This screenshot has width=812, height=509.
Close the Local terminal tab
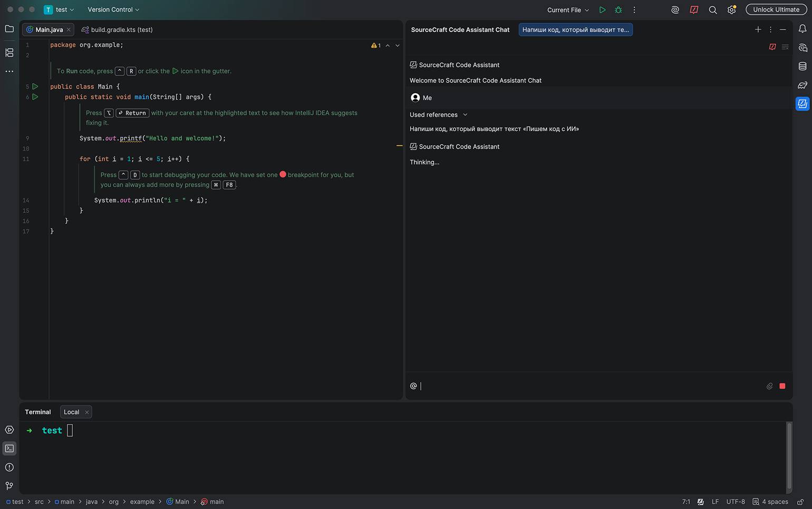pyautogui.click(x=87, y=412)
